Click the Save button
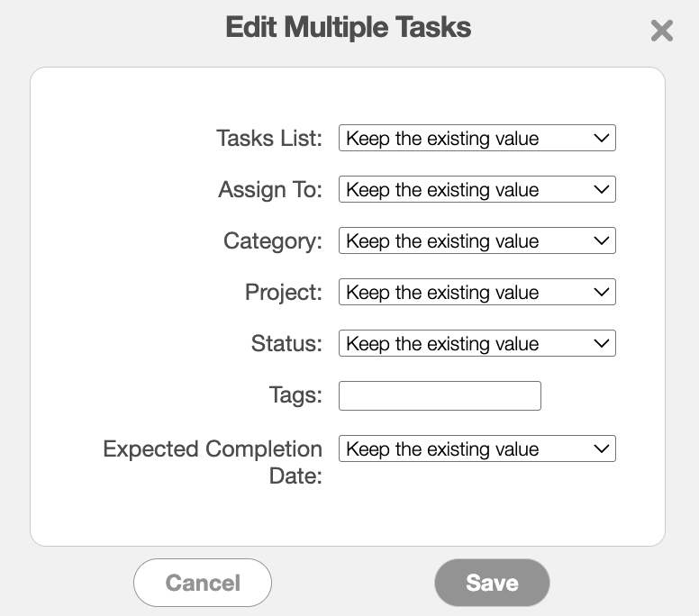The width and height of the screenshot is (699, 616). tap(492, 582)
